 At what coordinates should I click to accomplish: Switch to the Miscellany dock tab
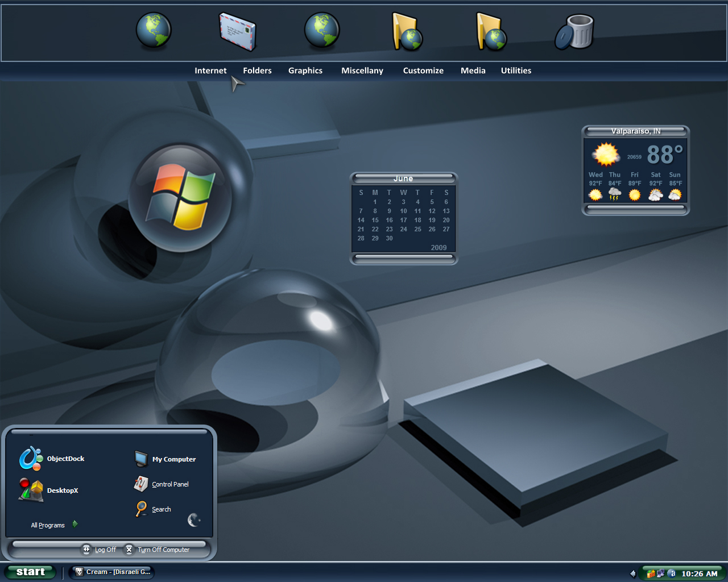click(362, 70)
